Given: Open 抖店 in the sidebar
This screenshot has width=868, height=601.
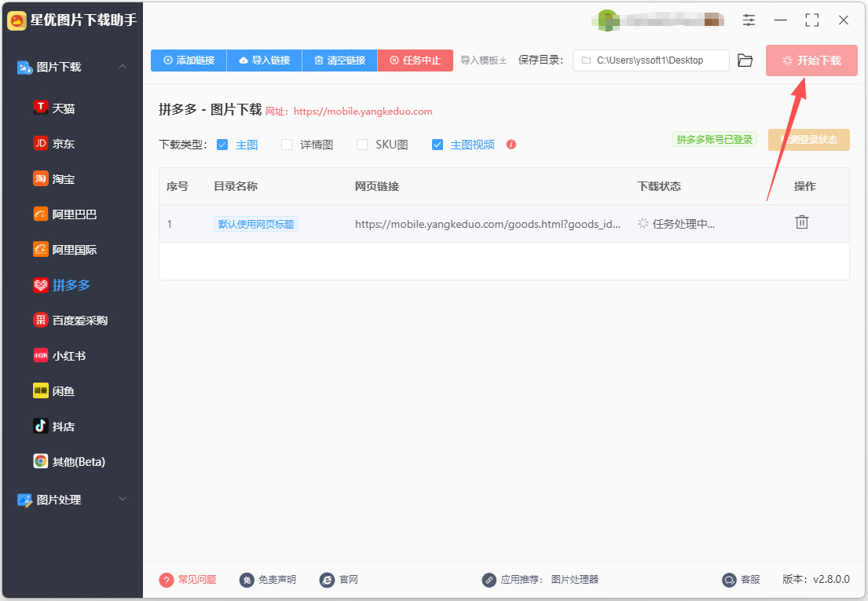Looking at the screenshot, I should pyautogui.click(x=54, y=426).
